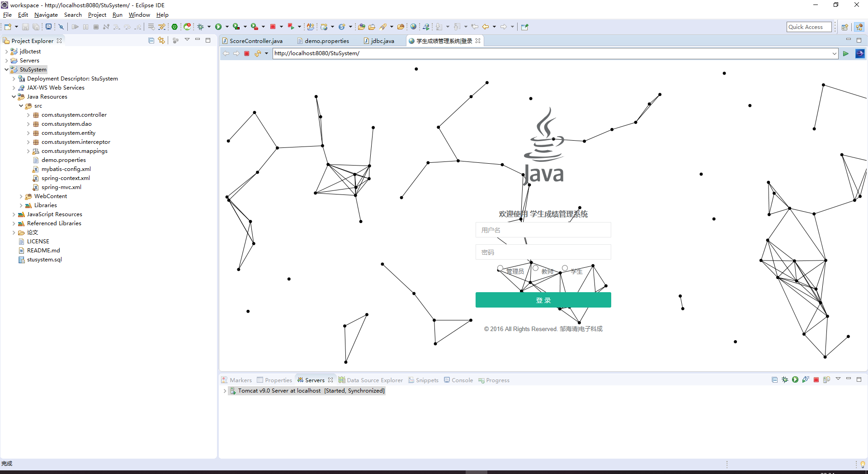Screen dimensions: 868x474
Task: Refresh the internal browser page
Action: [x=258, y=53]
